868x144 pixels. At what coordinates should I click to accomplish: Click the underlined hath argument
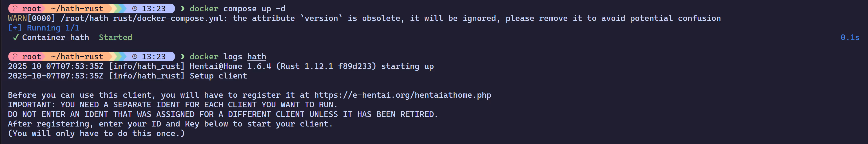coord(256,56)
